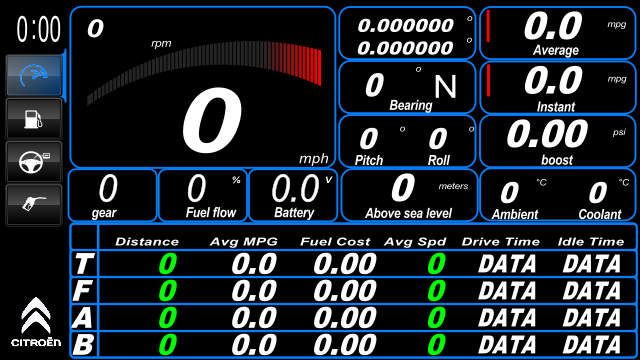640x360 pixels.
Task: Select the Ambient temperature value
Action: [509, 193]
